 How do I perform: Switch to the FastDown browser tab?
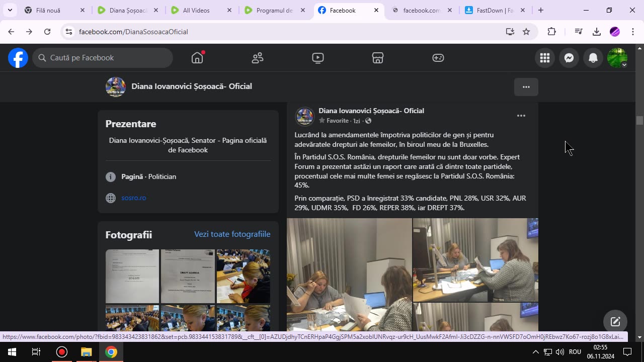point(495,10)
